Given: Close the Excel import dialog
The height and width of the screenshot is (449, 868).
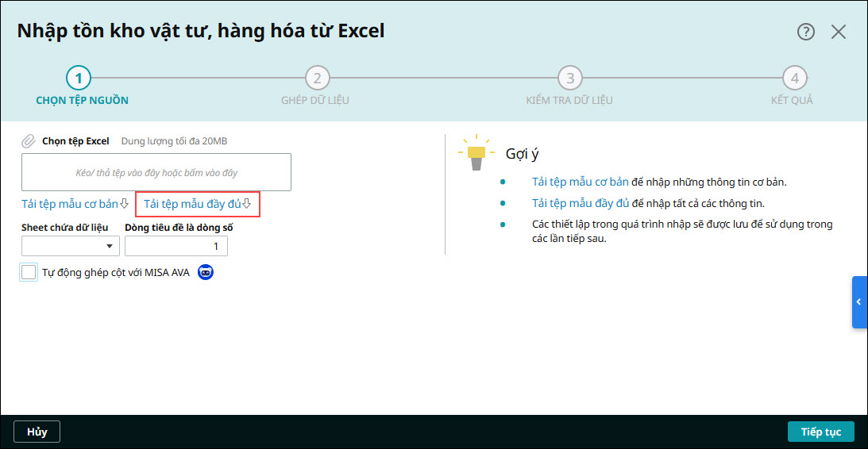Looking at the screenshot, I should click(839, 32).
